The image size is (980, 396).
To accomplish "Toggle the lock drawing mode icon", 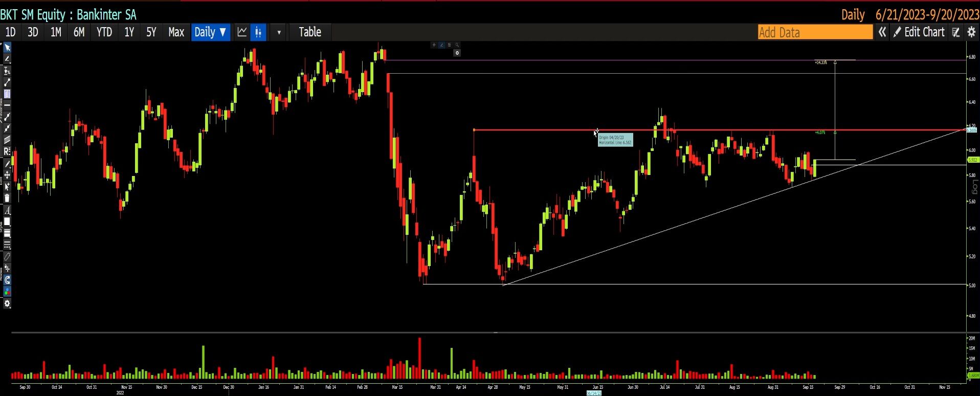I will [x=7, y=268].
